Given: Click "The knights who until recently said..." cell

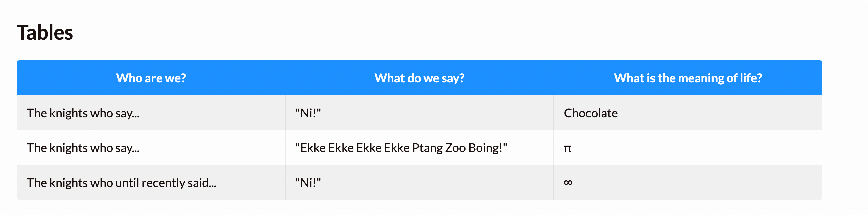Looking at the screenshot, I should click(x=151, y=183).
